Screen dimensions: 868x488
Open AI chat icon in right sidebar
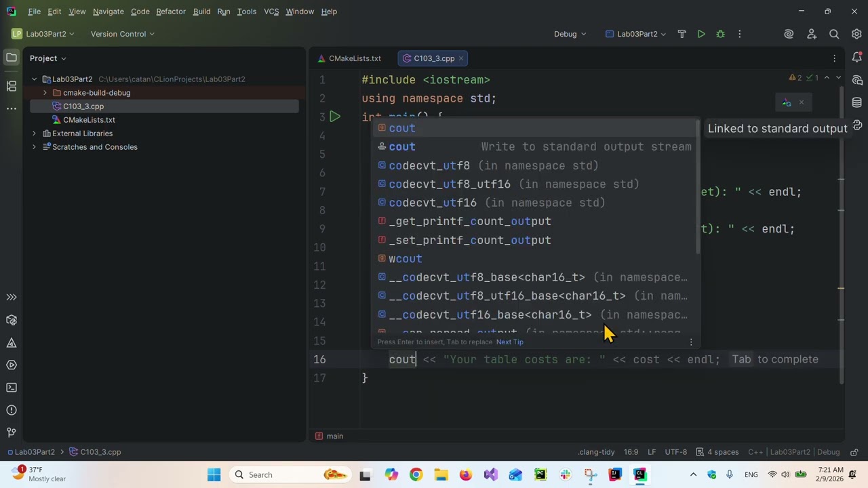click(857, 80)
